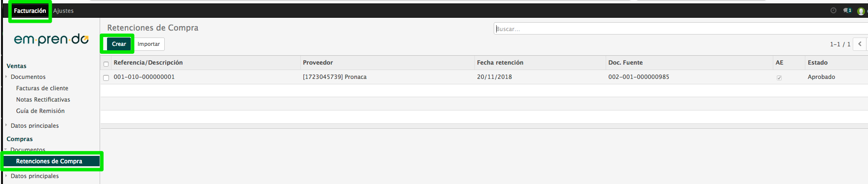868x184 pixels.
Task: Go to previous page arrow
Action: click(860, 44)
